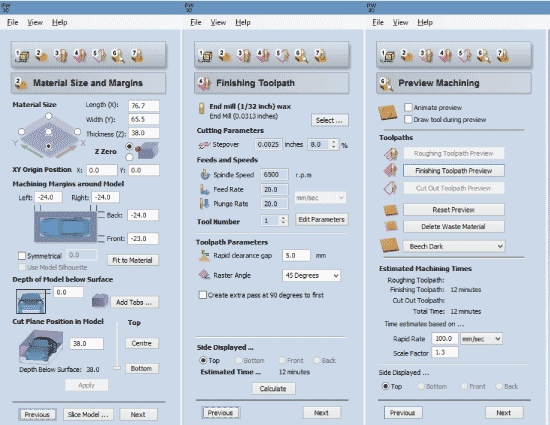This screenshot has width=550, height=425.
Task: Click the Slice Model button
Action: 88,414
